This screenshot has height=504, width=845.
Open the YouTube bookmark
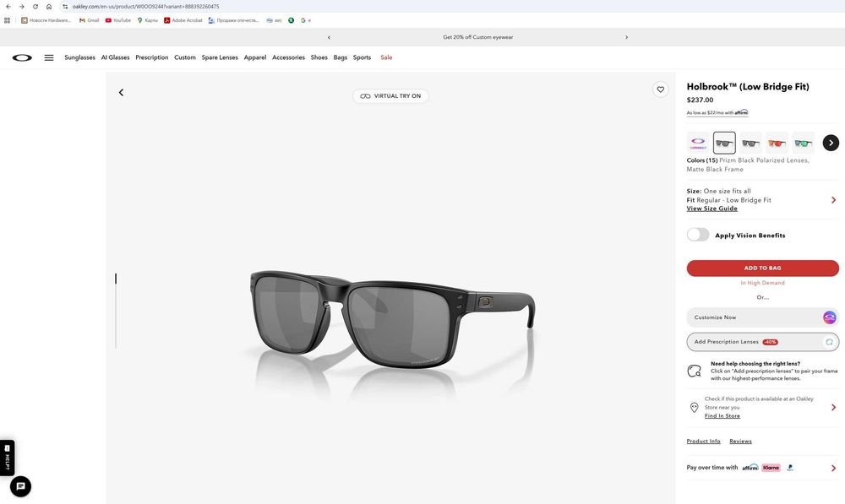pyautogui.click(x=118, y=20)
